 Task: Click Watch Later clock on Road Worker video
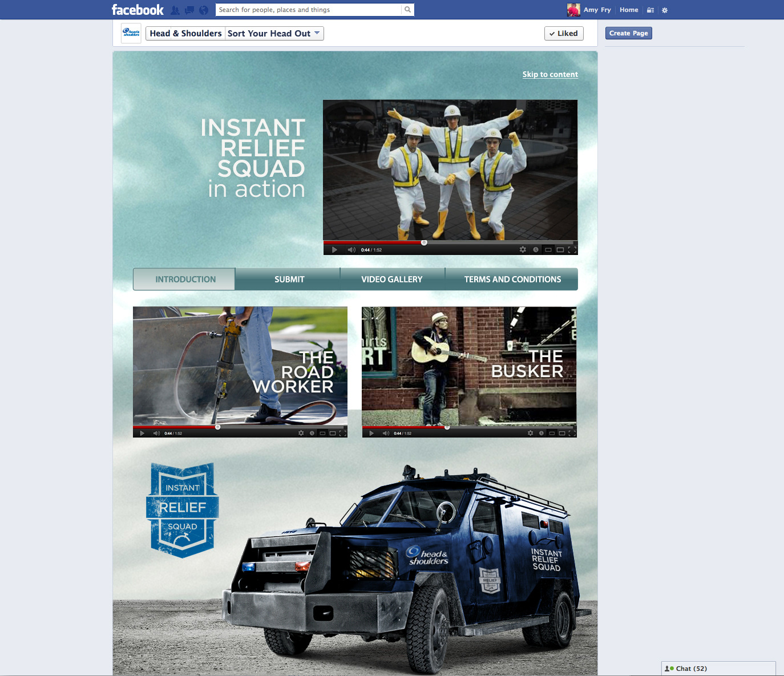point(312,434)
